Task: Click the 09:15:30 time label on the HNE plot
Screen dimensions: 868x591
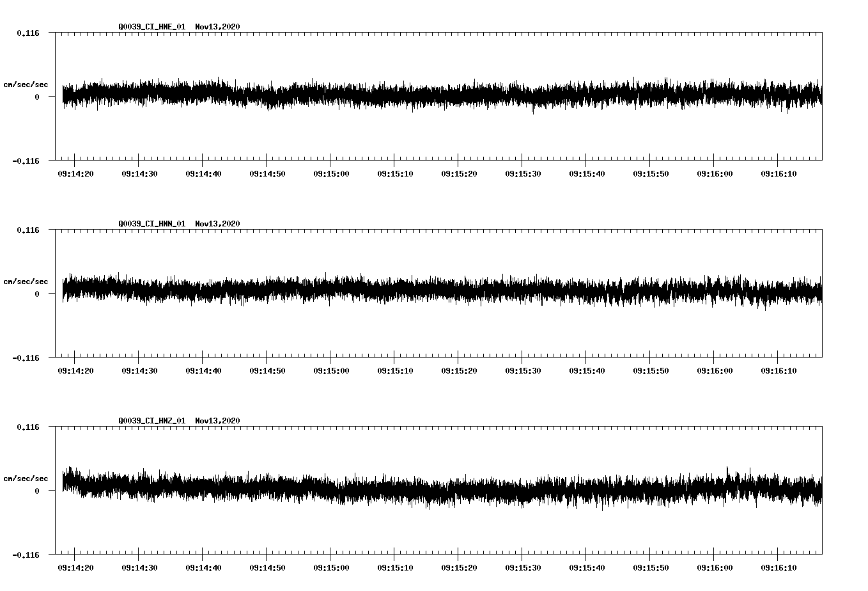Action: [524, 173]
